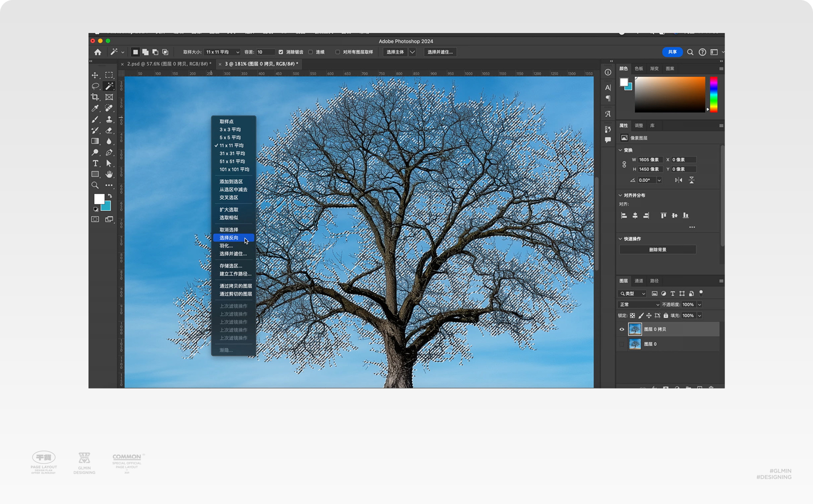Click the 选择主体 button
The height and width of the screenshot is (504, 813).
pos(395,52)
